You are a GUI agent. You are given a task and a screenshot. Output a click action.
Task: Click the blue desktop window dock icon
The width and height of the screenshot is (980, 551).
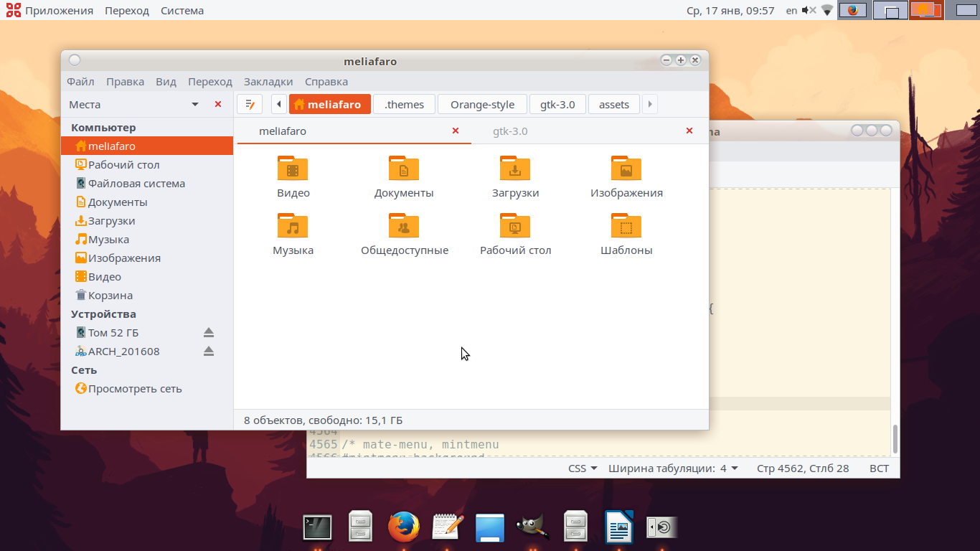pos(490,527)
